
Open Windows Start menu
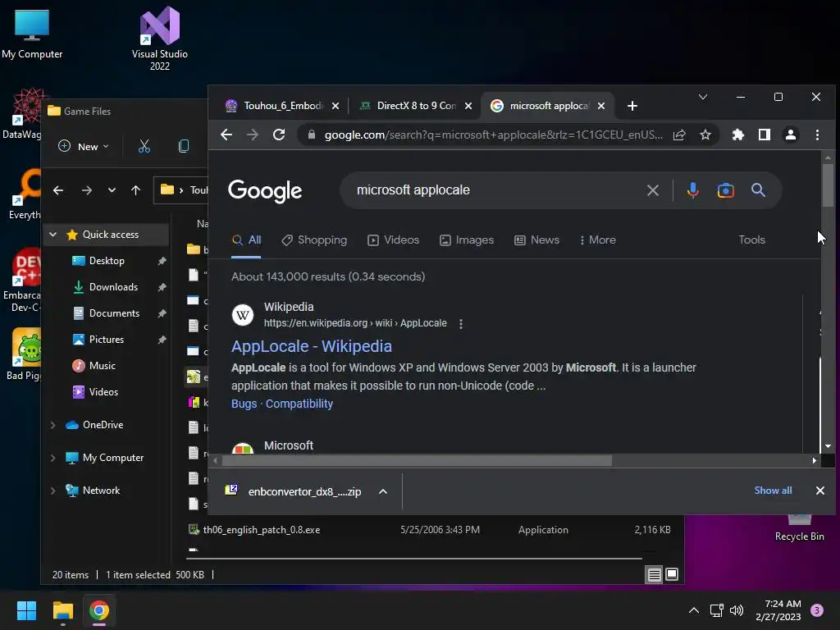26,610
